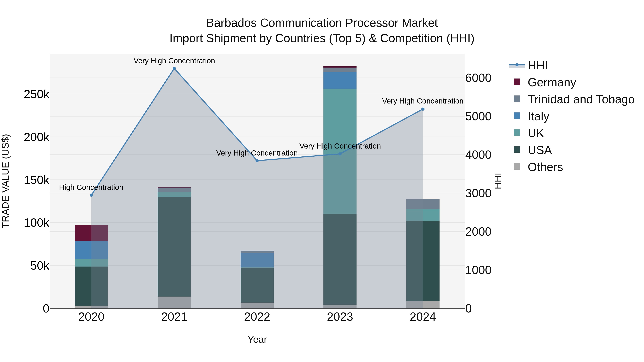The width and height of the screenshot is (644, 362).
Task: Click Italy bar segment in 2023
Action: pos(340,80)
